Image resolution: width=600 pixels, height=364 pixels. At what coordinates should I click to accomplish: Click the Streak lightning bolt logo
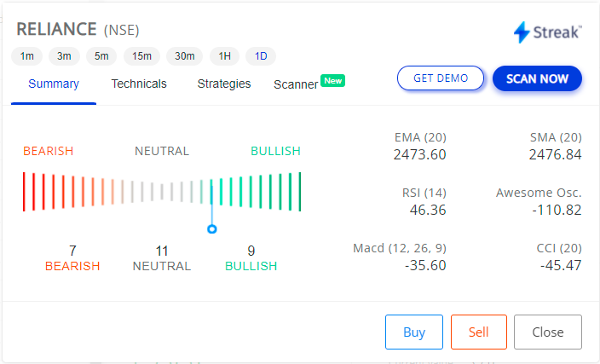tap(522, 32)
